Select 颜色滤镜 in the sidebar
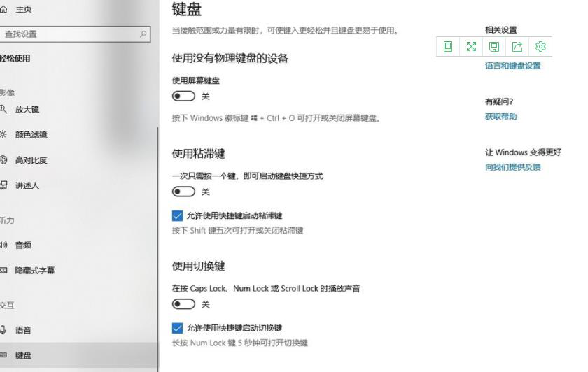588x372 pixels. pos(31,134)
